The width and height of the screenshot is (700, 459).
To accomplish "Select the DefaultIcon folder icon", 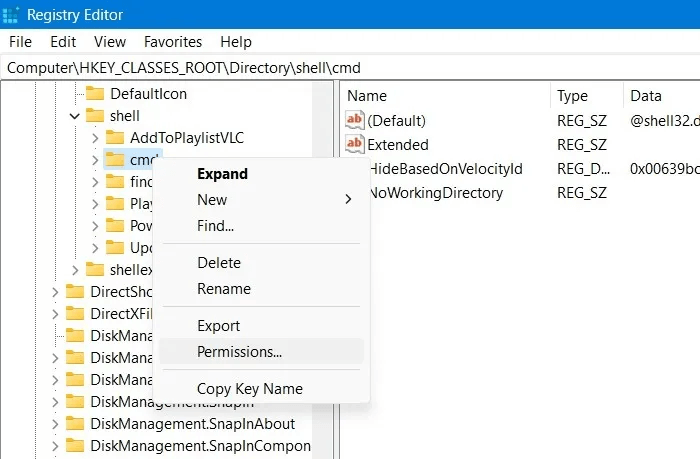I will click(95, 94).
